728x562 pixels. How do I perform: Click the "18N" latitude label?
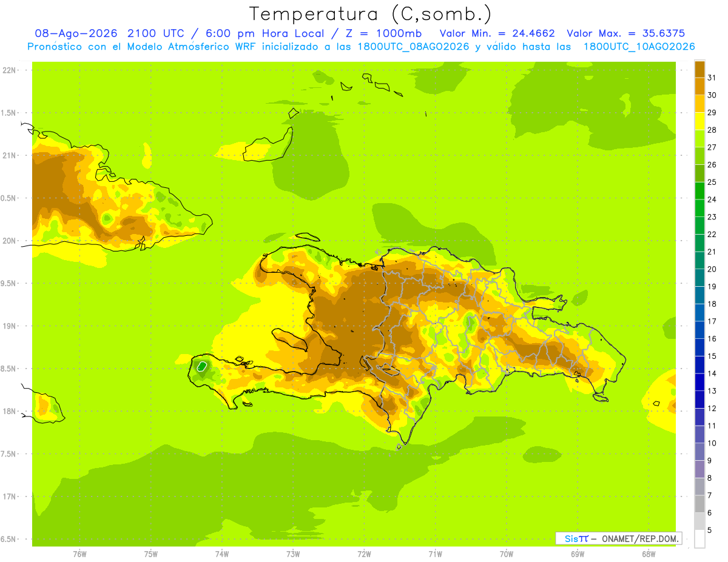click(x=9, y=411)
